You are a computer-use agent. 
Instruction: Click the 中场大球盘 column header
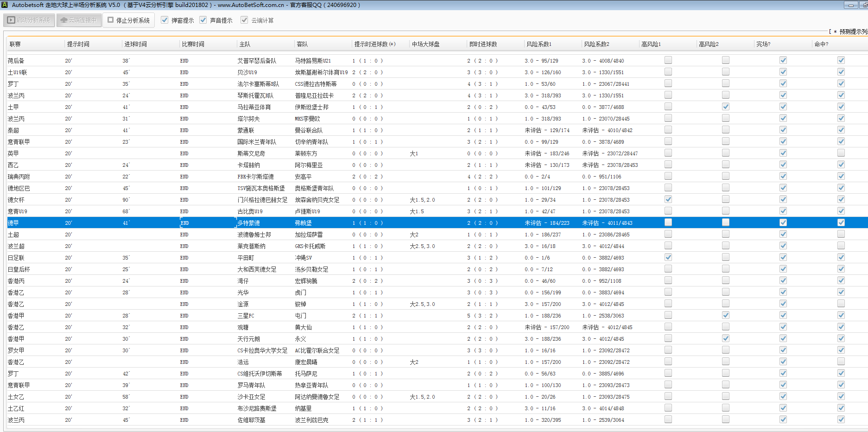point(425,44)
